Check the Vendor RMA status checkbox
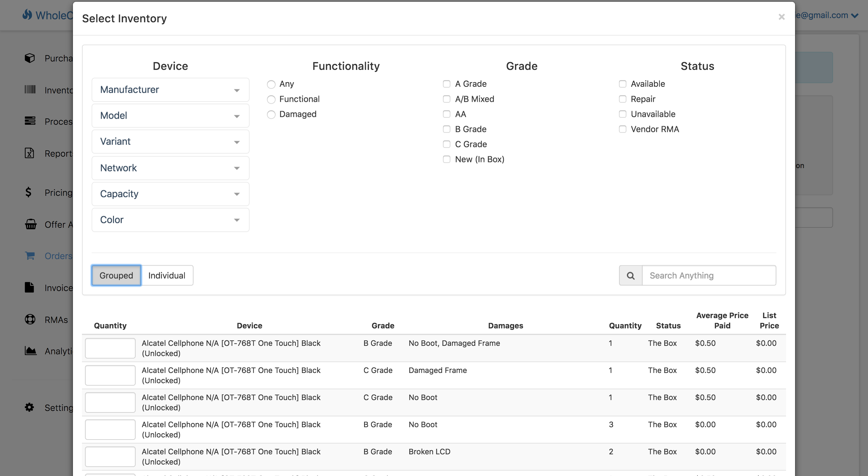Image resolution: width=868 pixels, height=476 pixels. [x=622, y=129]
